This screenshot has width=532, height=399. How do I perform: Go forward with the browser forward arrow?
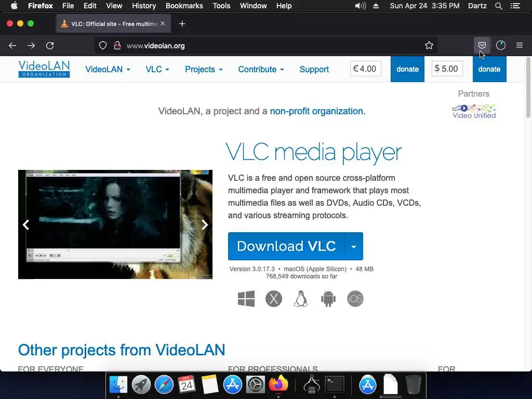click(x=31, y=46)
